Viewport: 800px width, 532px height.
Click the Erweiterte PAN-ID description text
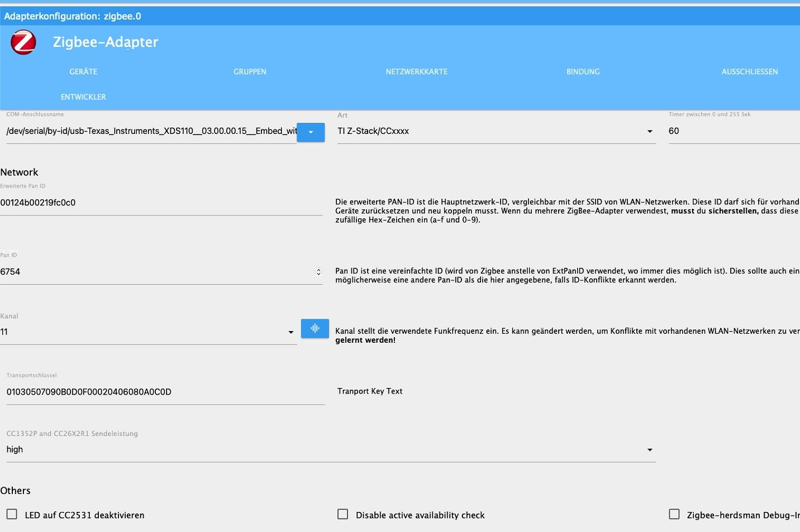point(568,211)
